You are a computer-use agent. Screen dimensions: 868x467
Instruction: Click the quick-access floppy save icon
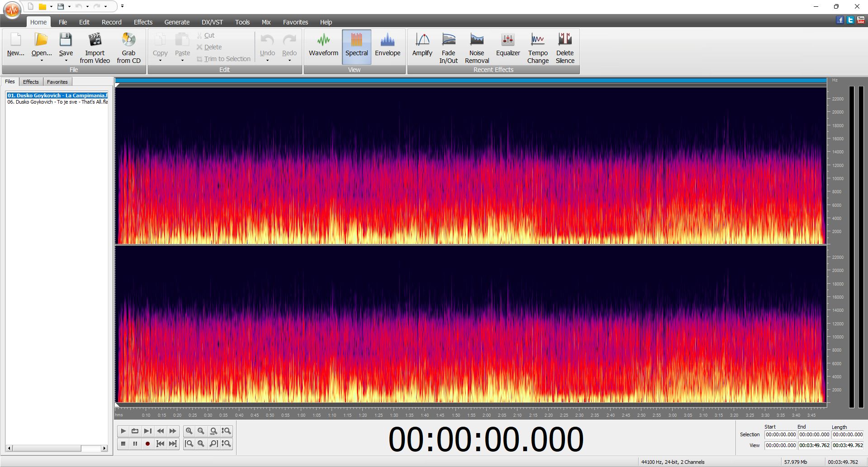click(x=61, y=6)
